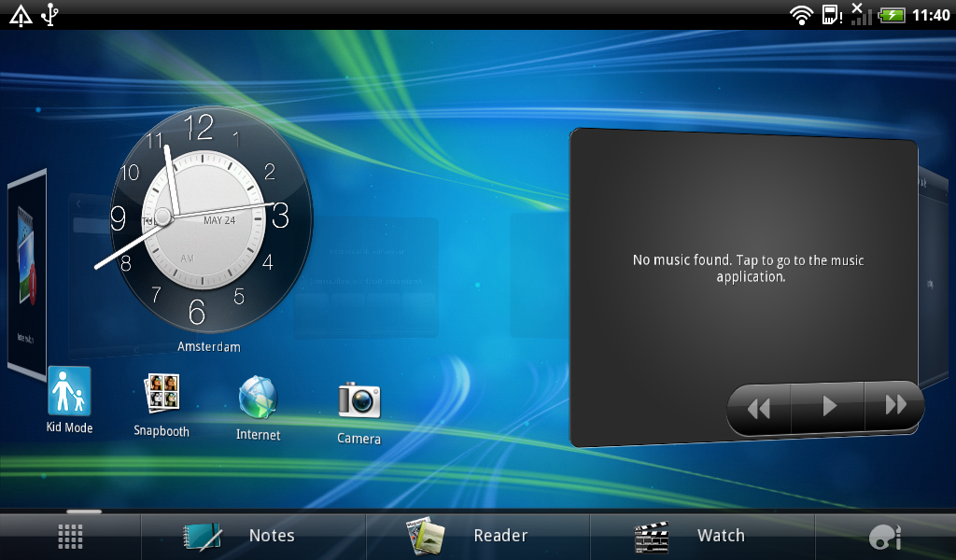This screenshot has width=956, height=560.
Task: Tap the battery charging indicator
Action: click(892, 15)
